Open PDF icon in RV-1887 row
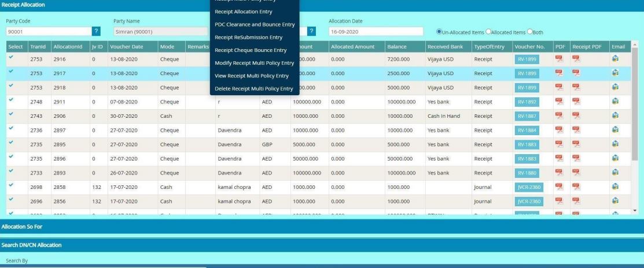 559,116
